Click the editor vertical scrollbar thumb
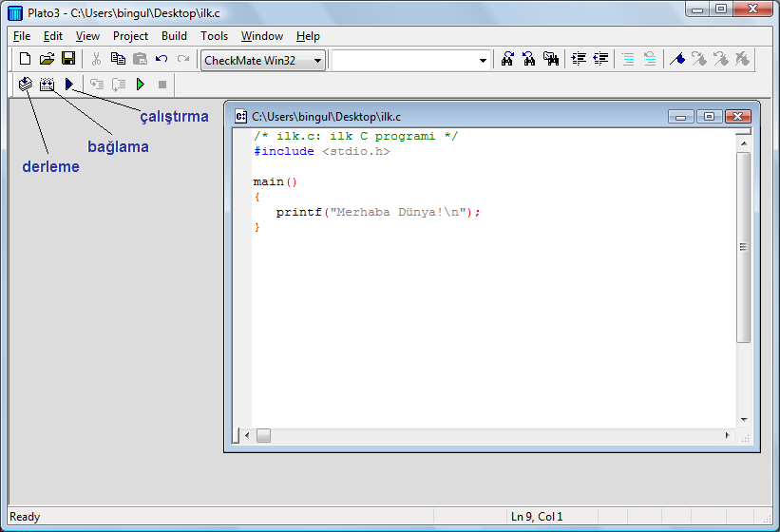Screen dimensions: 780x532 (744, 247)
